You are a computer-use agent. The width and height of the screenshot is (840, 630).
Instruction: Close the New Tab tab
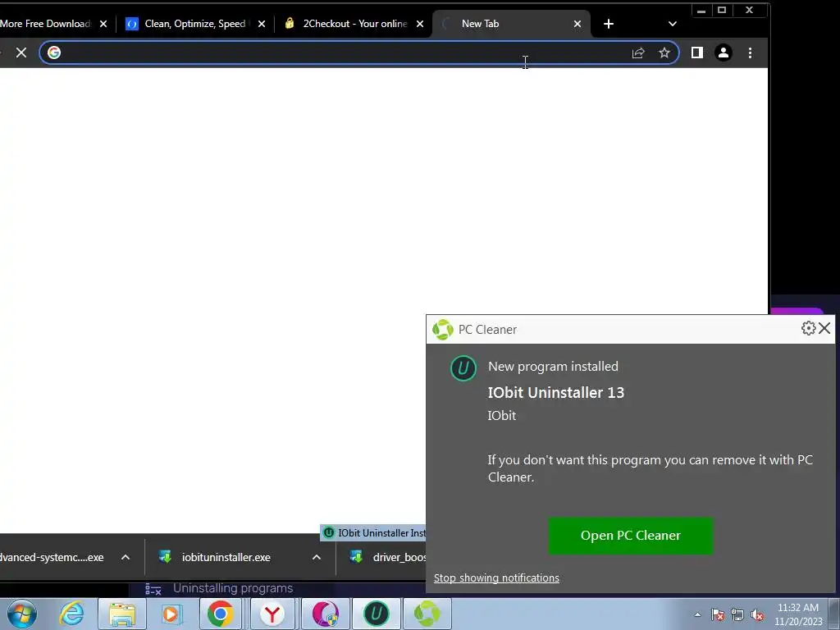point(577,24)
